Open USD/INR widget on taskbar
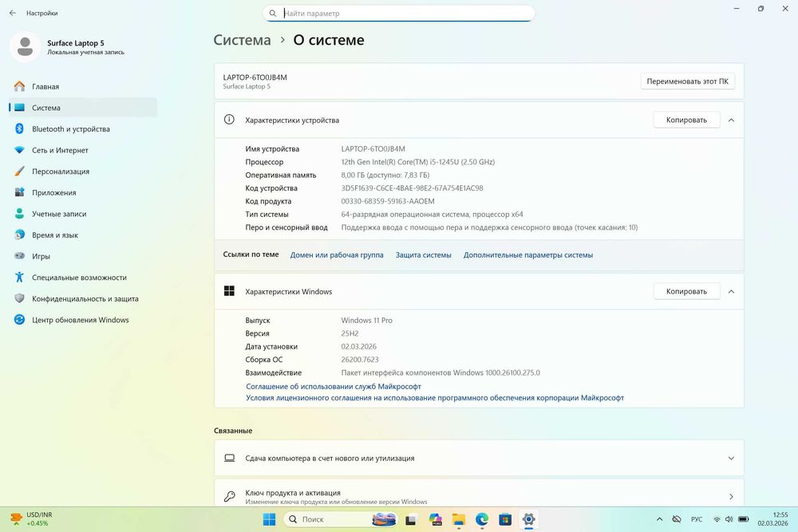Screen dimensions: 798x532 [x=32, y=519]
